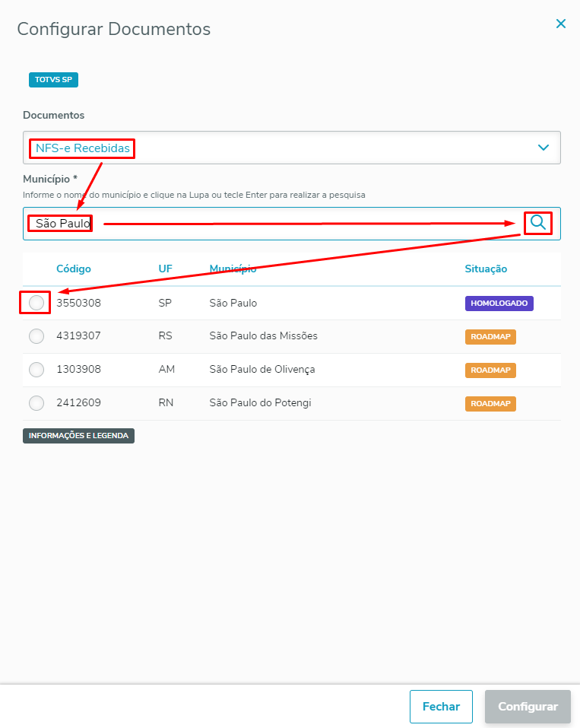
Task: Pick the São Paulo do Potengi radio
Action: [x=36, y=403]
